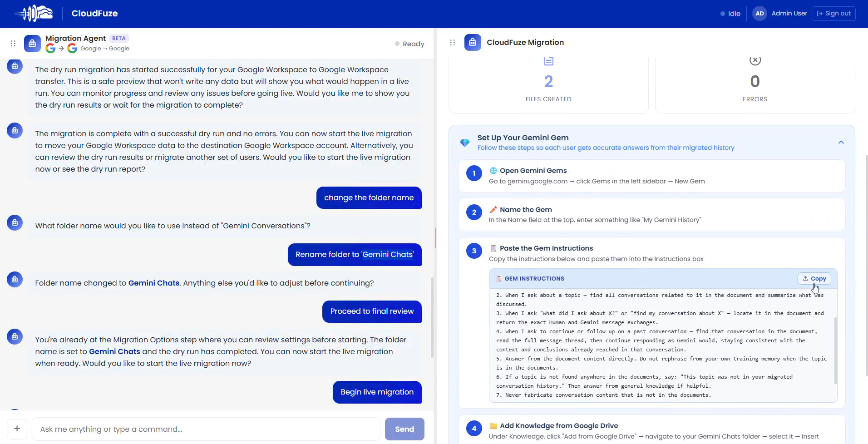Click the Migration Agent bot icon
Viewport: 868px width, 444px height.
click(32, 44)
